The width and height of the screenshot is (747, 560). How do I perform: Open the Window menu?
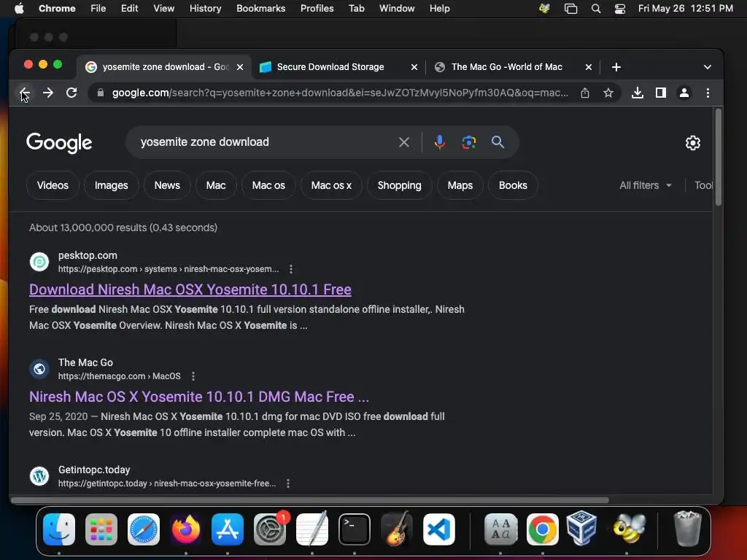[x=397, y=9]
